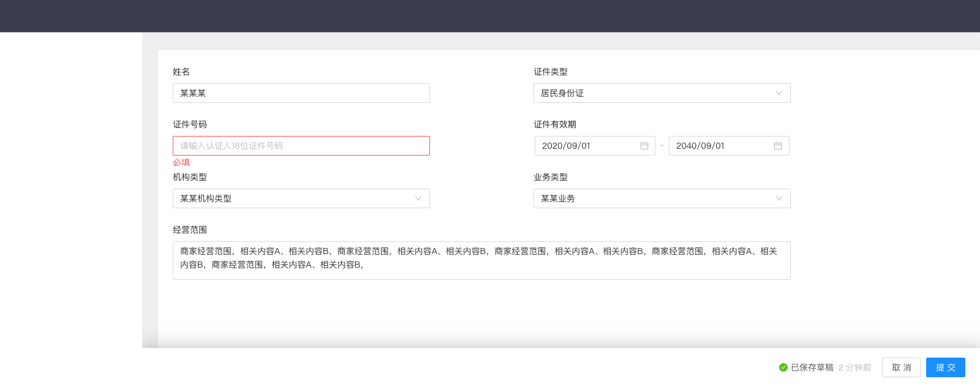Open the 业务类型 dropdown showing 某某业务
The height and width of the screenshot is (387, 980).
661,198
